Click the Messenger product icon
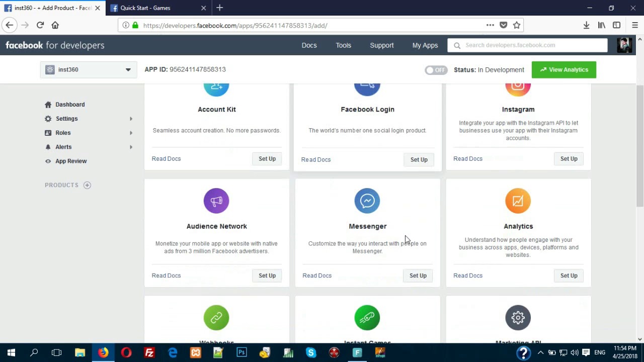Image resolution: width=644 pixels, height=362 pixels. pyautogui.click(x=367, y=201)
